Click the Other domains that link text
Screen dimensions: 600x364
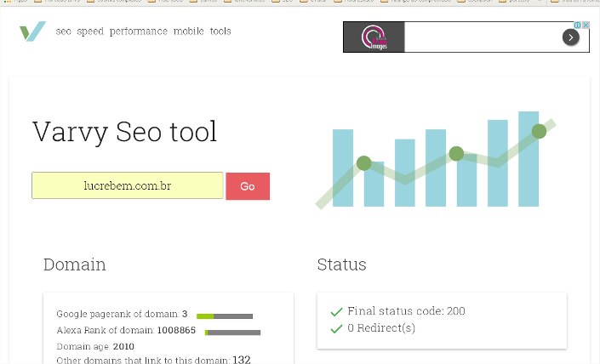pyautogui.click(x=153, y=360)
